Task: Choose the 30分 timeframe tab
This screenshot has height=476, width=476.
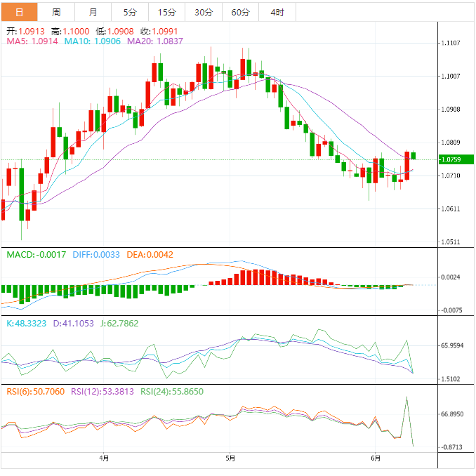Action: (x=204, y=12)
